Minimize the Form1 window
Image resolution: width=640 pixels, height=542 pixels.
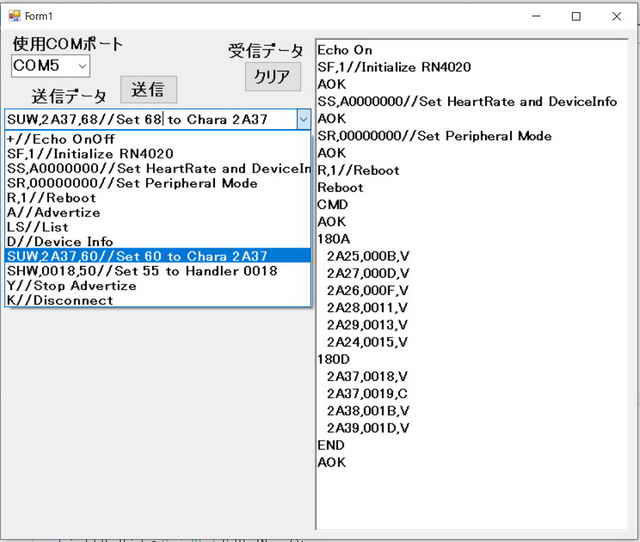pos(536,16)
